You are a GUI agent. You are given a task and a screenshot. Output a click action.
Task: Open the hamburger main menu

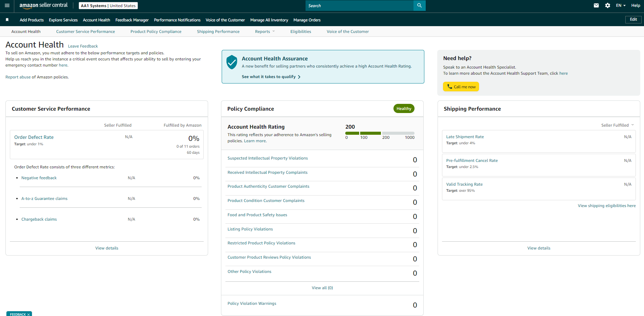coord(7,5)
